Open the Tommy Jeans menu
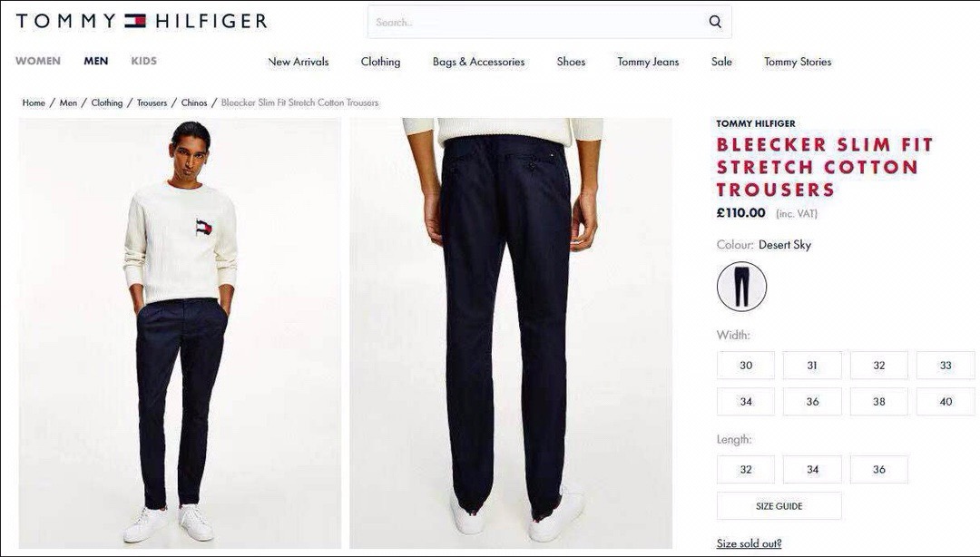 (648, 62)
